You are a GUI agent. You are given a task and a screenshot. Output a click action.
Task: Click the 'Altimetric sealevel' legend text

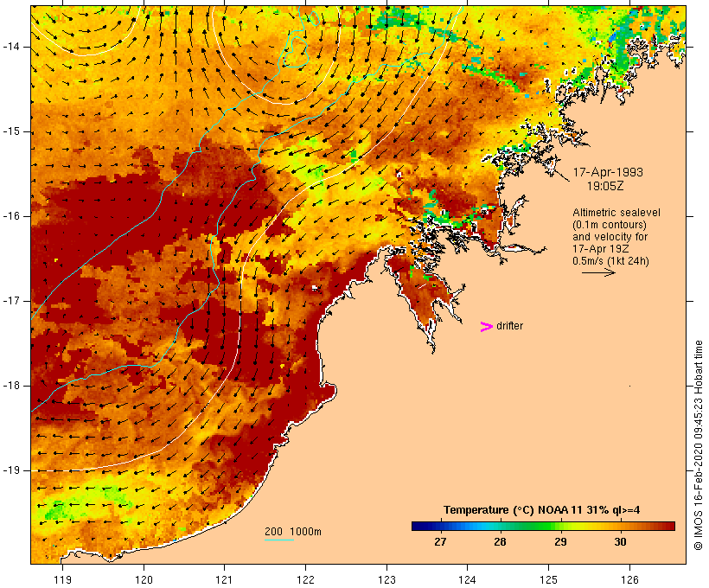[616, 213]
